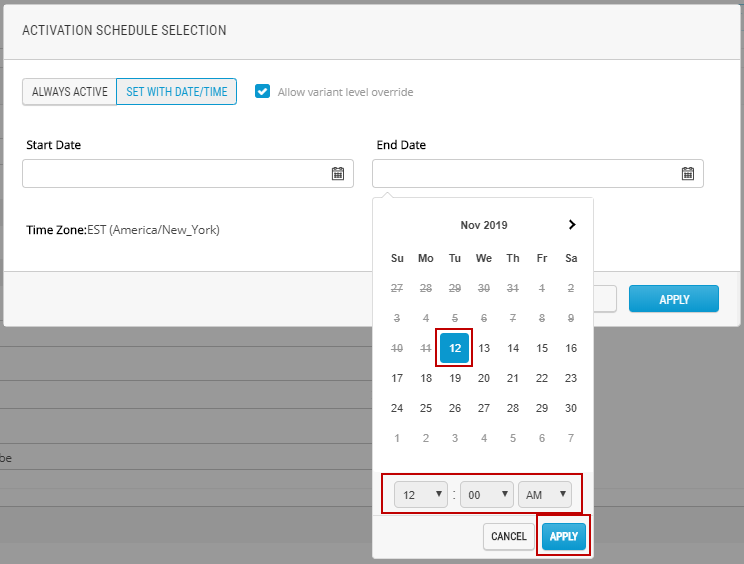Screen dimensions: 744x564
Task: Click the main dialog Apply button
Action: pyautogui.click(x=673, y=299)
